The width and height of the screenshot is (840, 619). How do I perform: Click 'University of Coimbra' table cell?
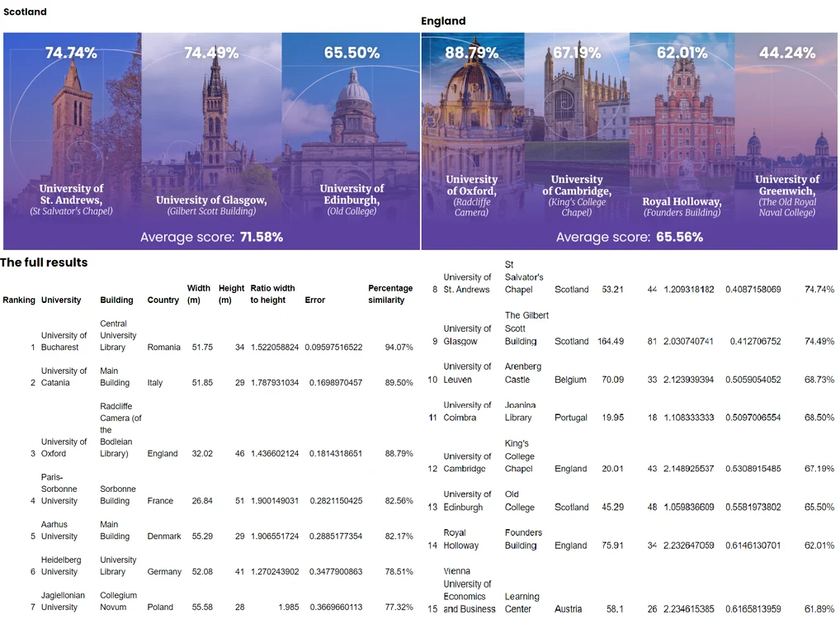coord(467,411)
